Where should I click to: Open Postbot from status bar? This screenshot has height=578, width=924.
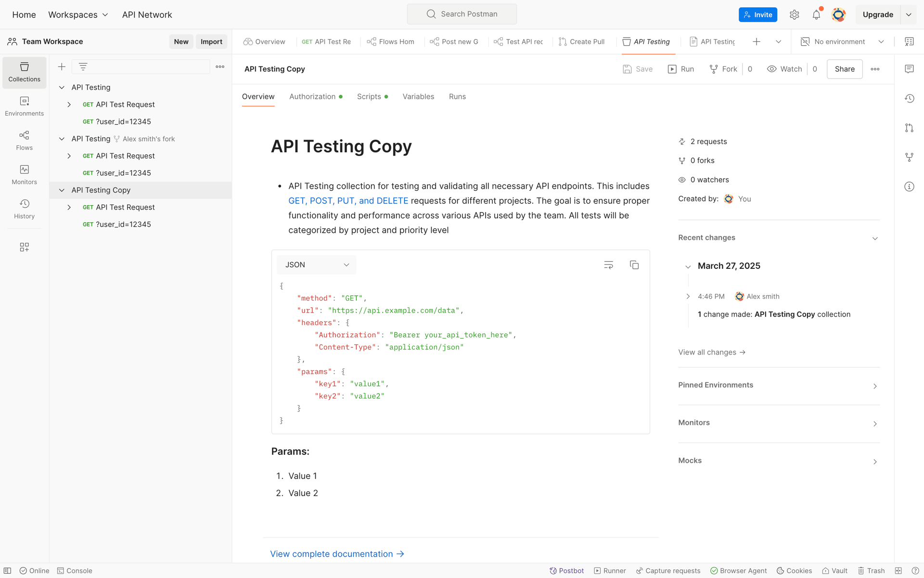click(x=566, y=571)
